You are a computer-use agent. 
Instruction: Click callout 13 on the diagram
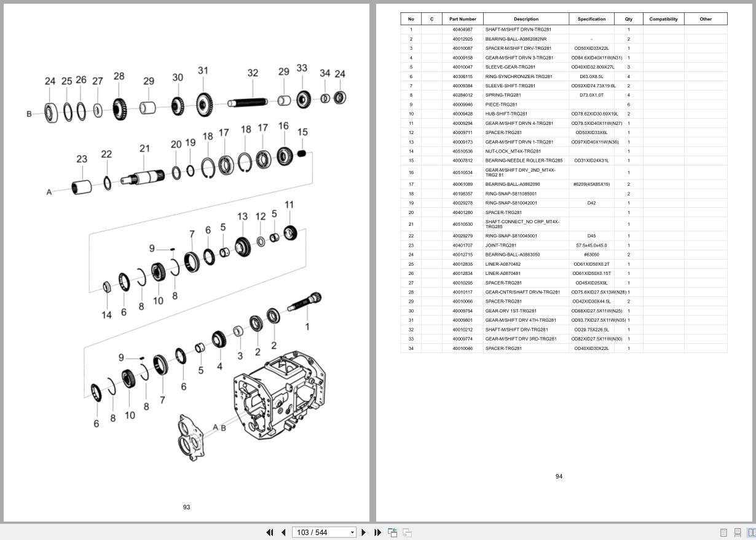[242, 216]
